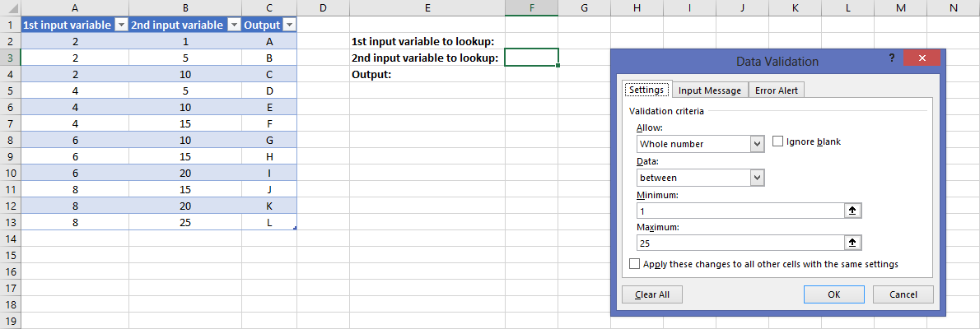Click the '1st input variable to lookup:' cell
Viewport: 980px width, 329px height.
pos(427,41)
